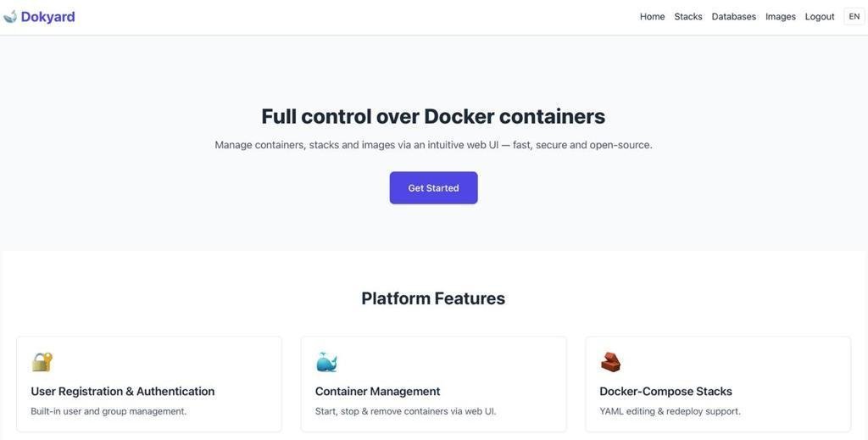Viewport: 868px width, 440px height.
Task: Click the lock icon on the authentication card
Action: point(42,362)
